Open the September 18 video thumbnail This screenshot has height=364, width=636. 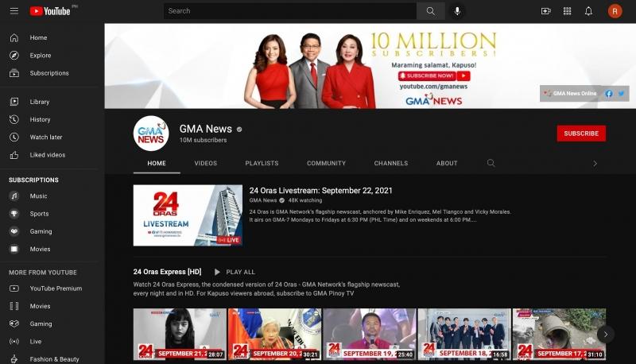click(x=464, y=335)
